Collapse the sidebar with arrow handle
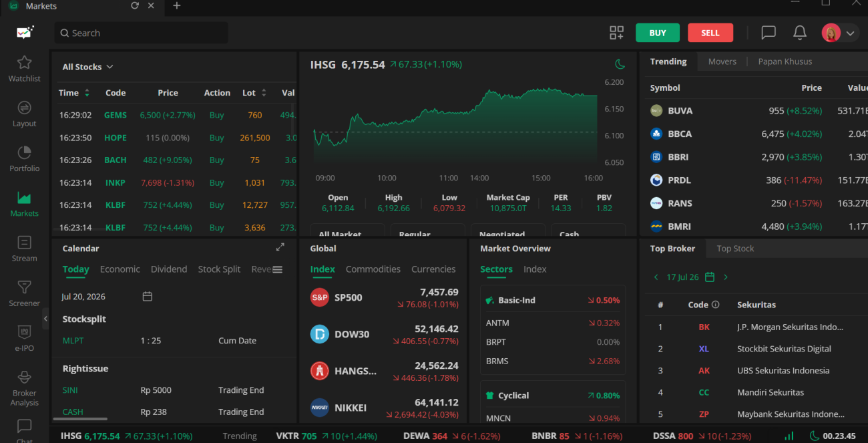The height and width of the screenshot is (443, 868). [45, 318]
